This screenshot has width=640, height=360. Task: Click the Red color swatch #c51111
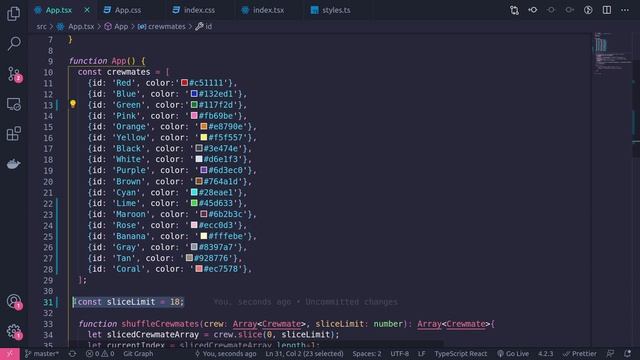pos(184,83)
